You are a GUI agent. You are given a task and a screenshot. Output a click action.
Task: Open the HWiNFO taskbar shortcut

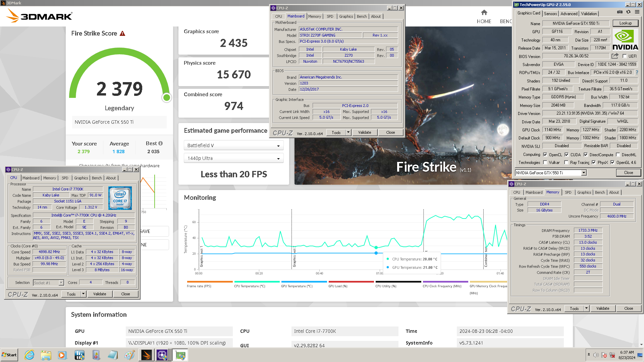[x=79, y=355]
